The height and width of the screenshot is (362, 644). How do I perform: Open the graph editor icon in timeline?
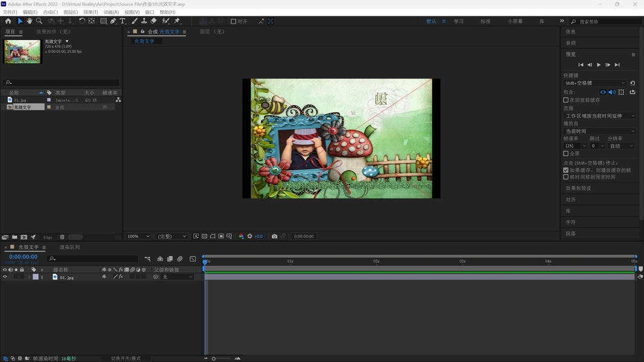(x=193, y=259)
